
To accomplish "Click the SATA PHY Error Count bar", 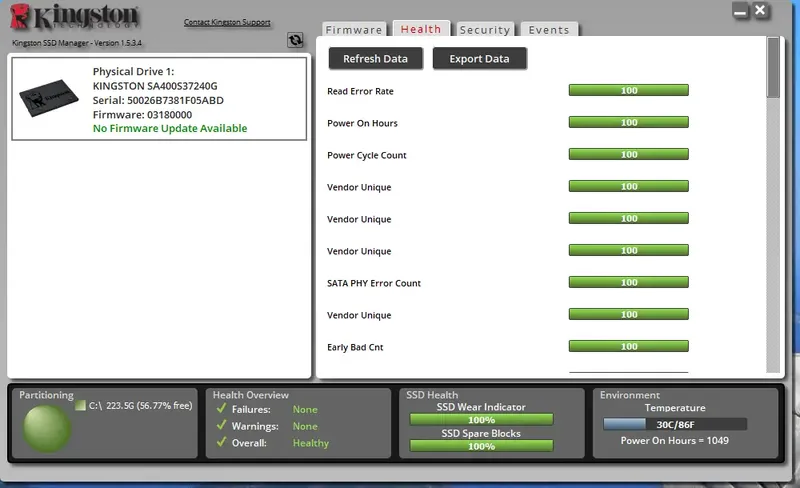I will pyautogui.click(x=629, y=282).
